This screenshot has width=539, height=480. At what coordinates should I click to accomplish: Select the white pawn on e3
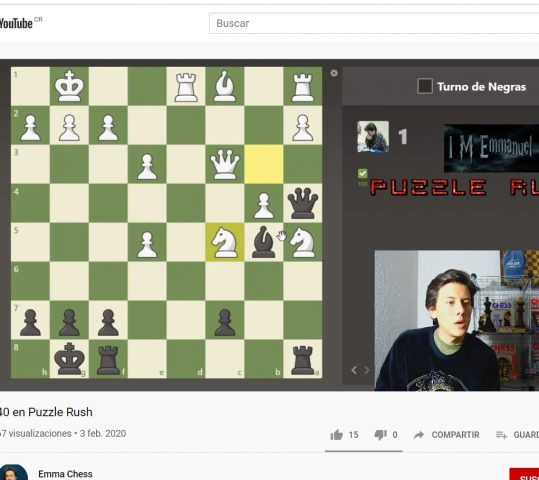tap(147, 167)
